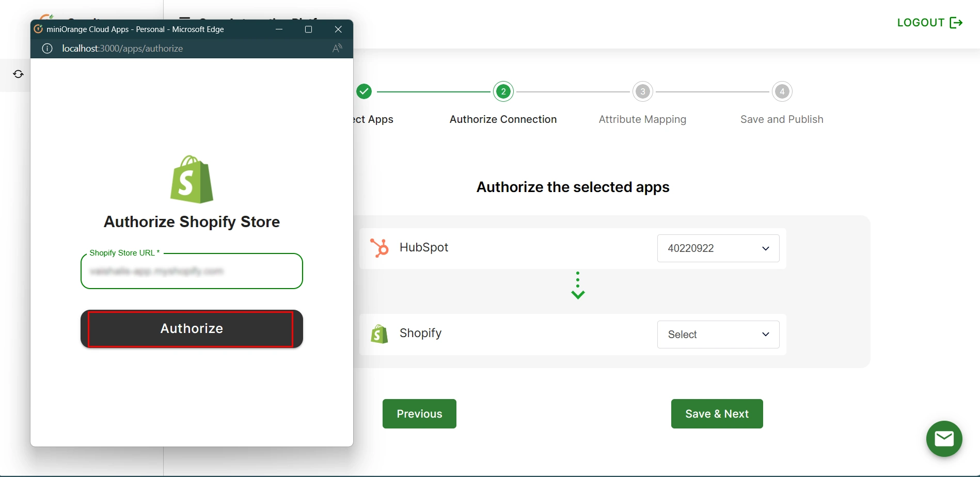Click the site information icon in the address bar
Viewport: 980px width, 477px height.
click(47, 48)
